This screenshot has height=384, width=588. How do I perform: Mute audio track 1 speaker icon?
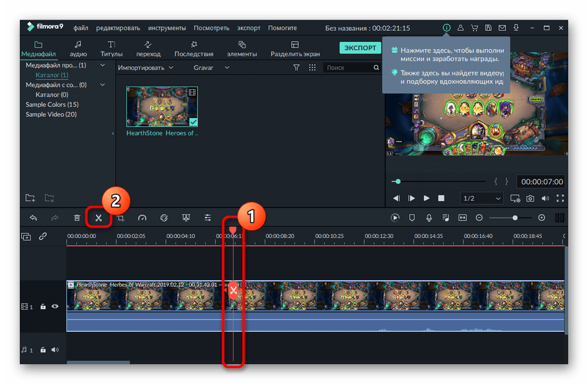pos(55,350)
